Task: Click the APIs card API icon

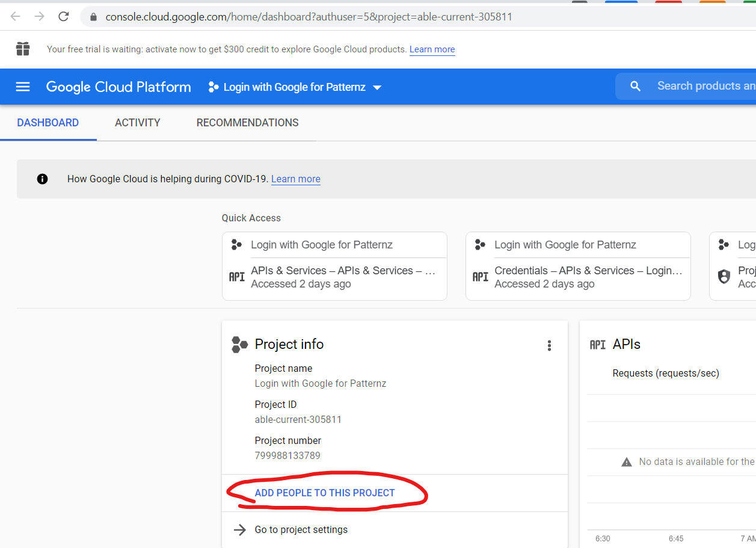Action: (x=597, y=345)
